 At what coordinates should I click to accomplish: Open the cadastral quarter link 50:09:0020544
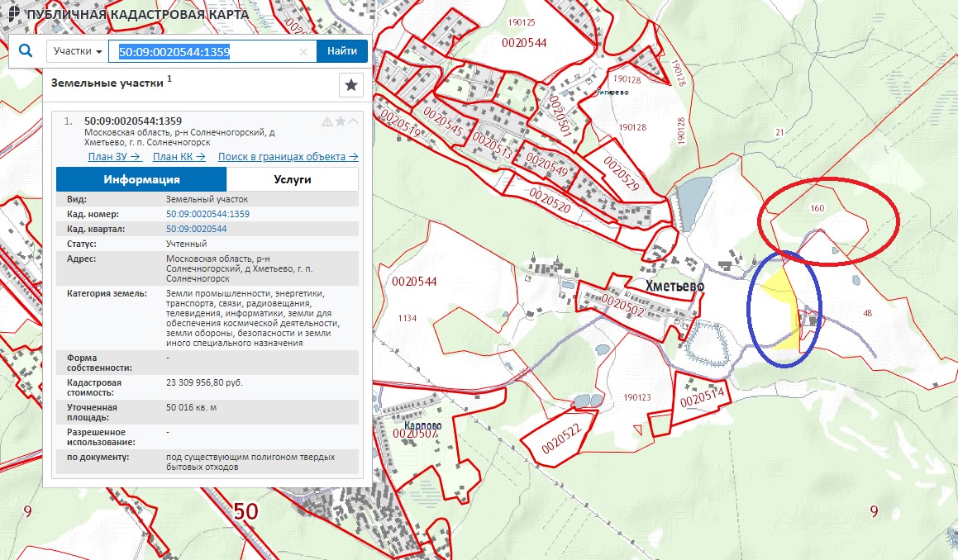tap(197, 229)
